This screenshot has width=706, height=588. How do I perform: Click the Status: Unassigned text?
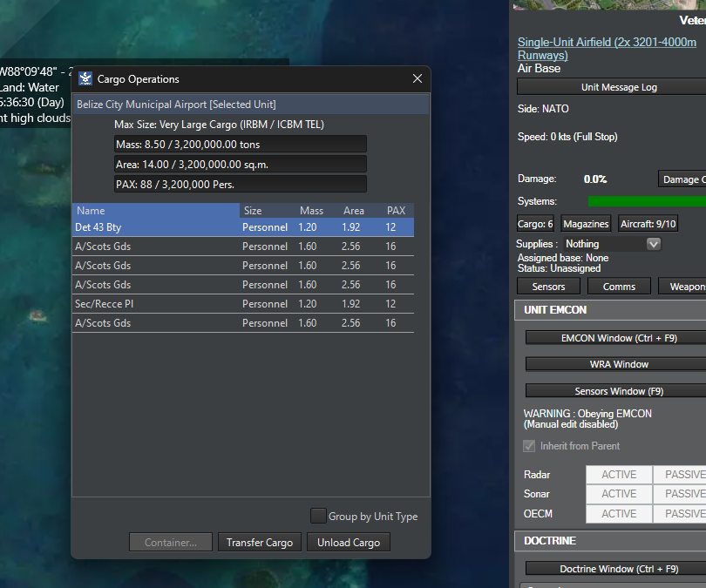click(559, 268)
